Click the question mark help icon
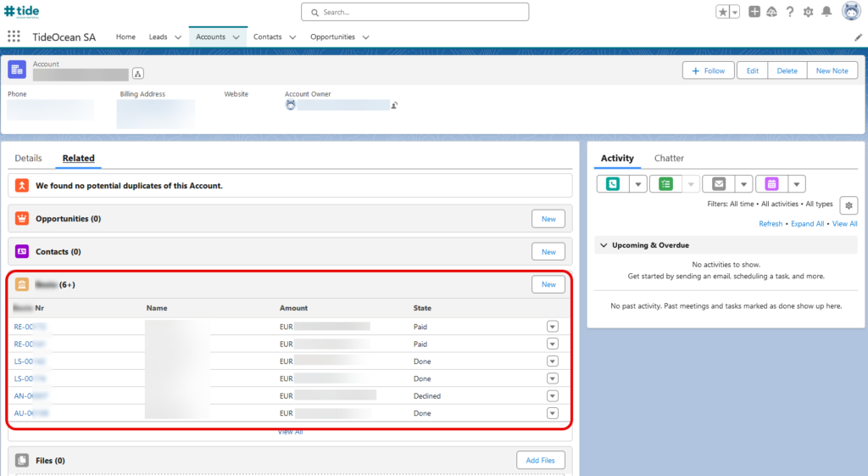Viewport: 868px width, 476px height. point(790,12)
